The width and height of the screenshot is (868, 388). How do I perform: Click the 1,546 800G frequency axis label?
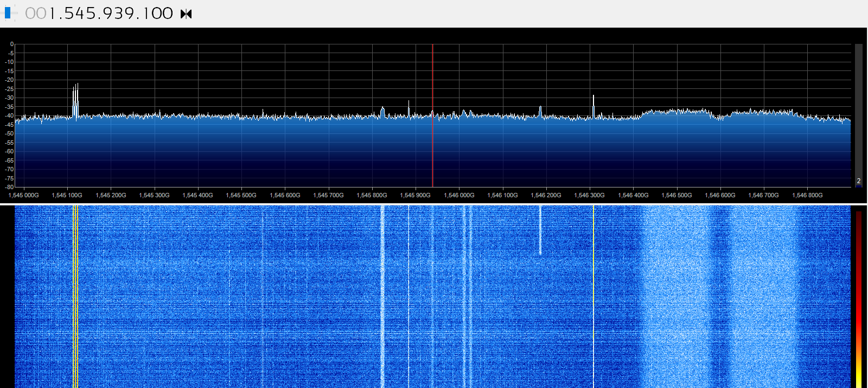point(807,195)
